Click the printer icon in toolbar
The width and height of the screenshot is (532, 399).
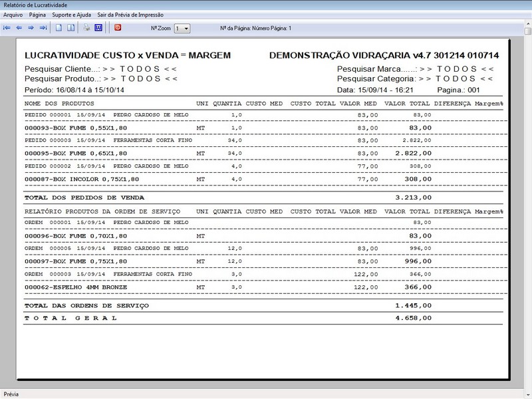point(86,28)
